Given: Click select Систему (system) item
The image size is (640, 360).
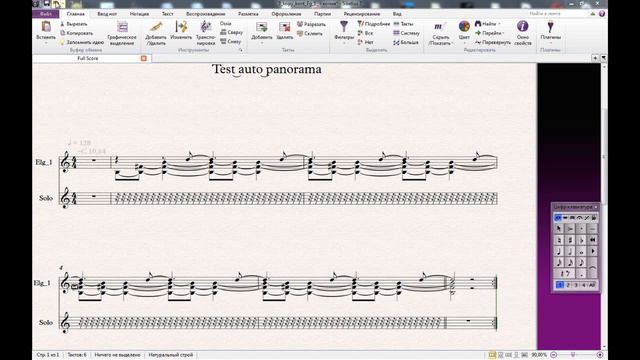Looking at the screenshot, I should 406,33.
